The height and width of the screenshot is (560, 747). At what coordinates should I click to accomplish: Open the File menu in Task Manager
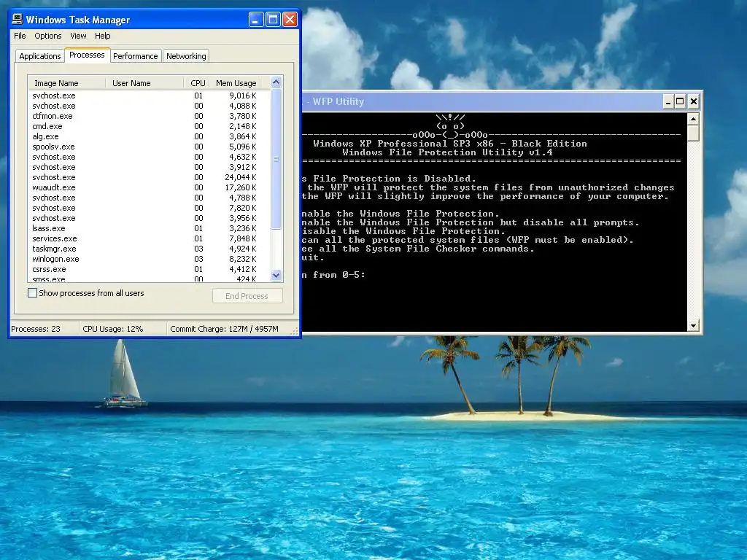pos(20,36)
